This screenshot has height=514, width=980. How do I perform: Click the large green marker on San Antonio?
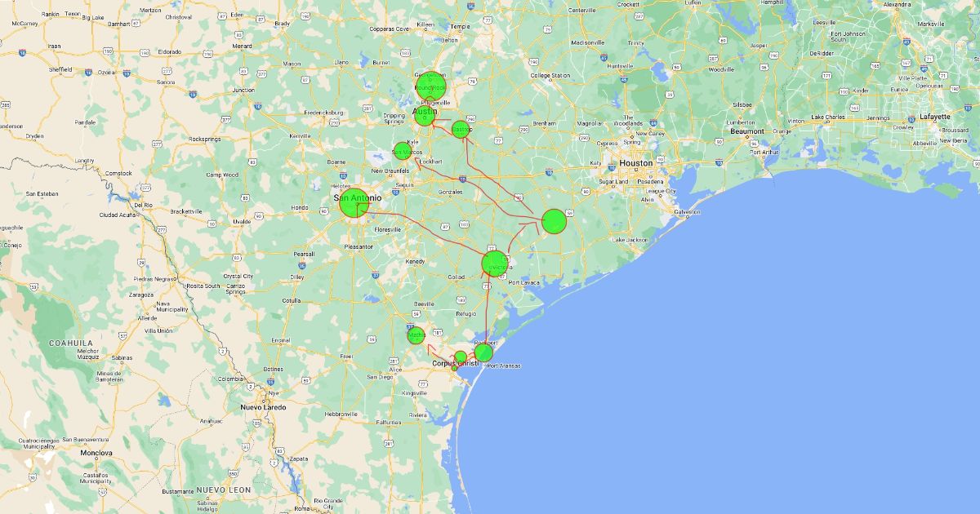pos(354,202)
